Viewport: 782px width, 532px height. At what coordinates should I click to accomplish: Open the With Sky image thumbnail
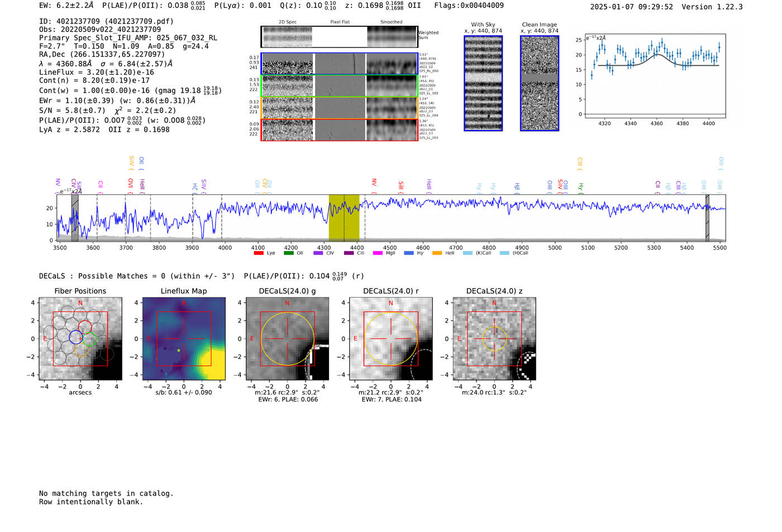tap(483, 83)
